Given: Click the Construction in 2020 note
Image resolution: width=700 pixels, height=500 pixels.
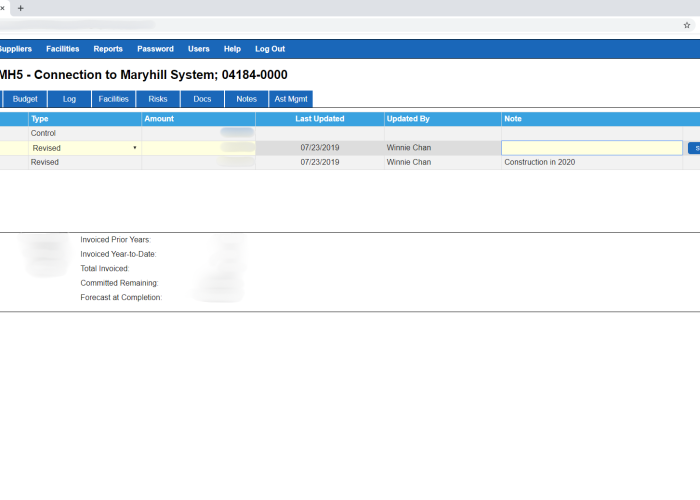Looking at the screenshot, I should tap(540, 162).
